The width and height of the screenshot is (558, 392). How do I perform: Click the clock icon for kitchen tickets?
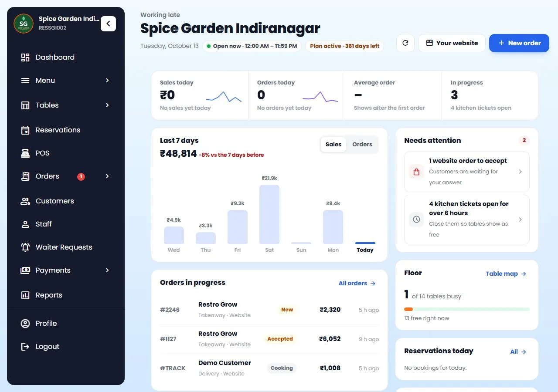pos(416,219)
